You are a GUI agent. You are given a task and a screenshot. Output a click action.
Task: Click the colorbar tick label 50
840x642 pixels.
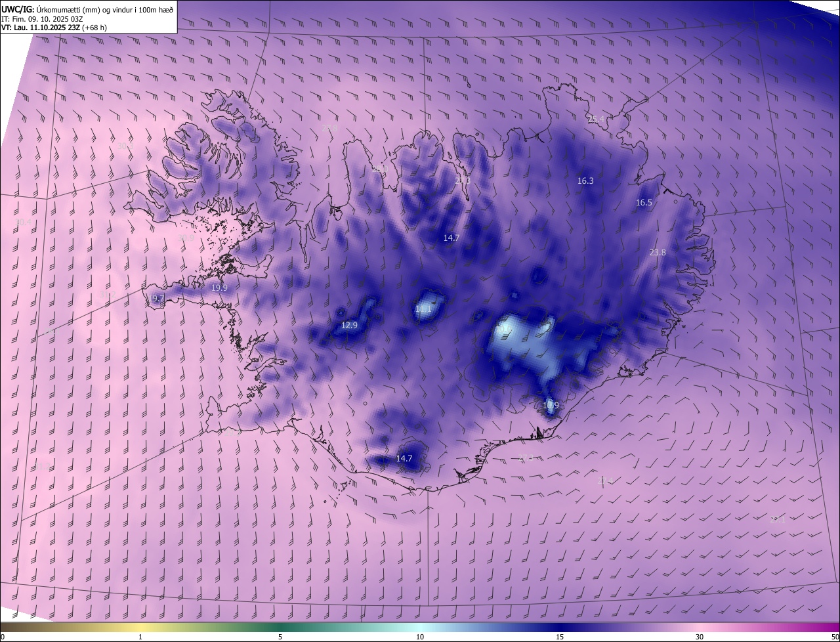(x=835, y=637)
